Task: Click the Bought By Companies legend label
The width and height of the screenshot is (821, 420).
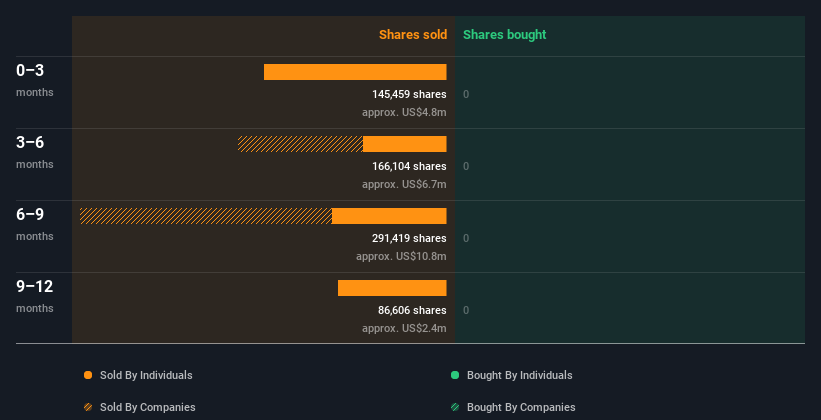Action: click(521, 407)
